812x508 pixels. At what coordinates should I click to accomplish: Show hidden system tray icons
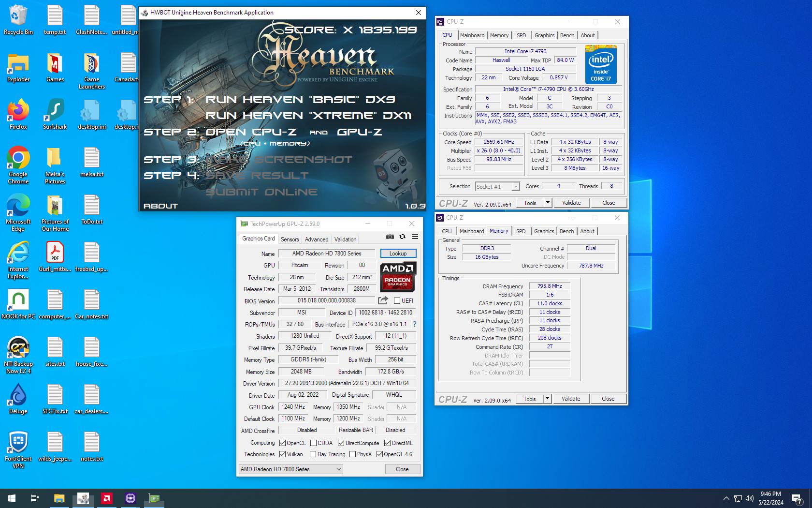pyautogui.click(x=726, y=498)
